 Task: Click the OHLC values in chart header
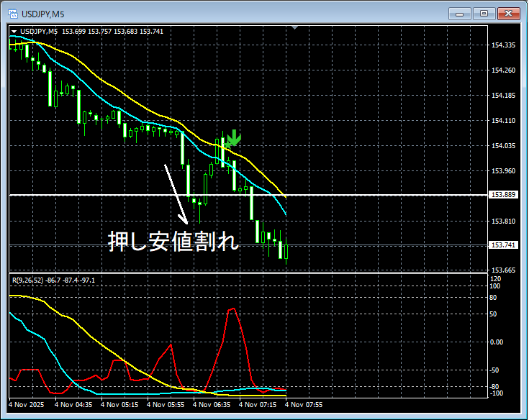point(113,32)
